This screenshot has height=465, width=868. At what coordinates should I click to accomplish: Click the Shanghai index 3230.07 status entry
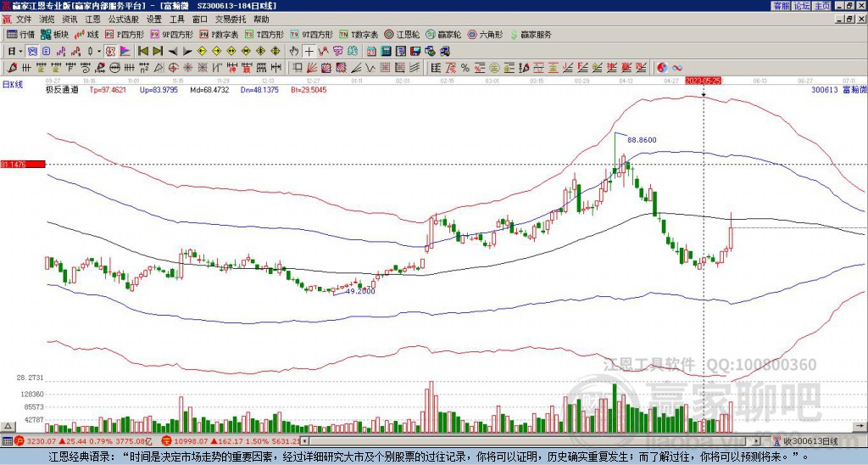(x=82, y=441)
